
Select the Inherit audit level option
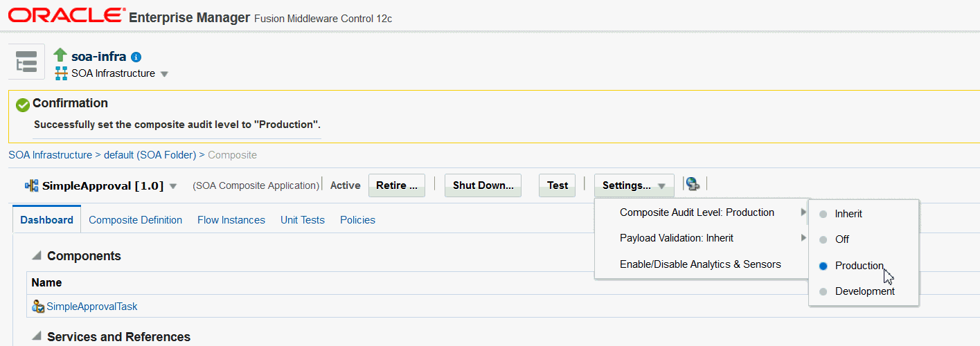click(x=848, y=214)
